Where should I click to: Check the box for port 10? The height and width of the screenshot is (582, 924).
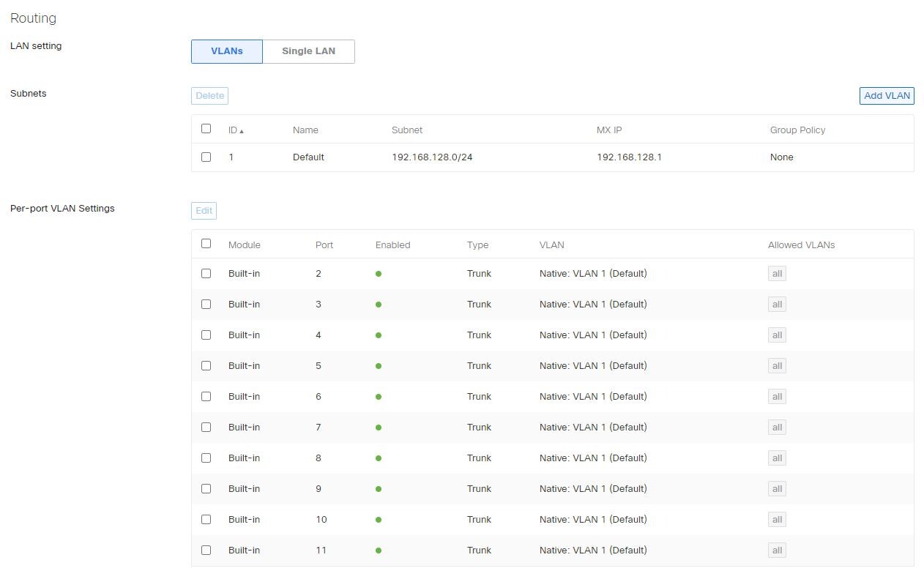coord(206,519)
